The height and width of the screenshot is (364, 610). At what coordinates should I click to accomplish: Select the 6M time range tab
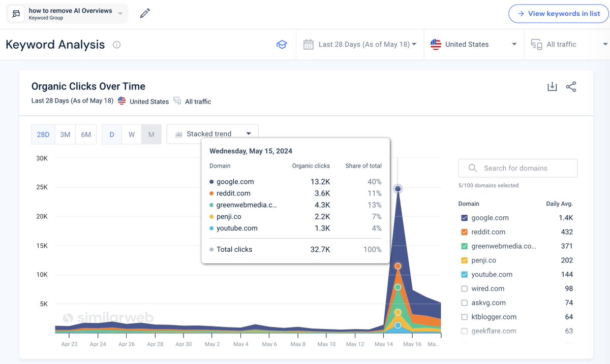[86, 135]
